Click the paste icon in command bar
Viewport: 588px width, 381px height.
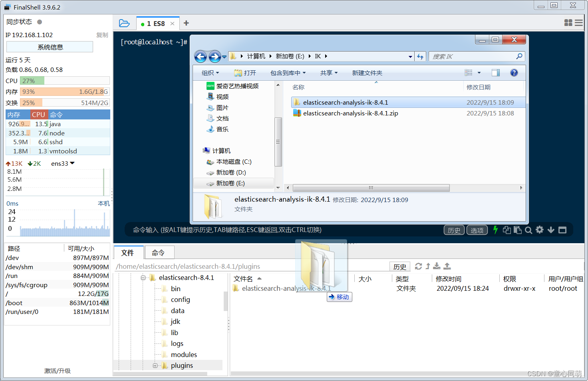(518, 230)
